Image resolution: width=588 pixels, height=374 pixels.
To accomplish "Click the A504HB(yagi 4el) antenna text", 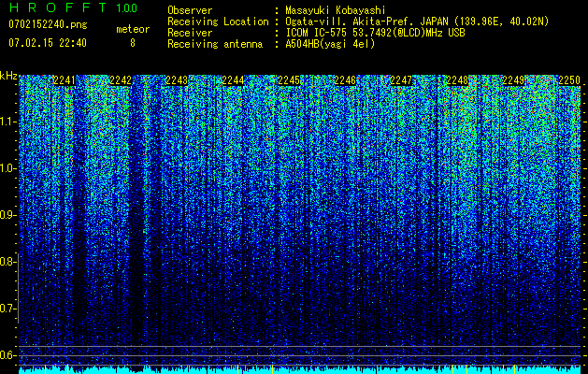I will 330,44.
